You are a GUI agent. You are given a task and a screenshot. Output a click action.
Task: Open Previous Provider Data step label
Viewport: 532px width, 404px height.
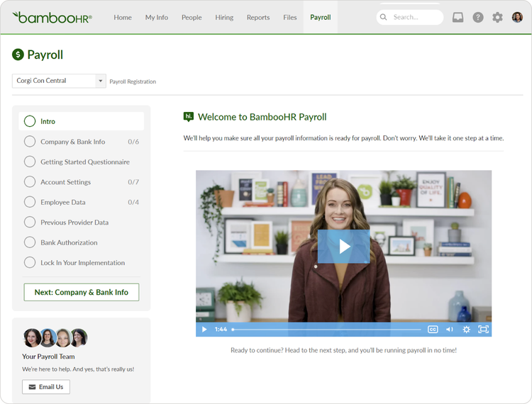point(74,223)
